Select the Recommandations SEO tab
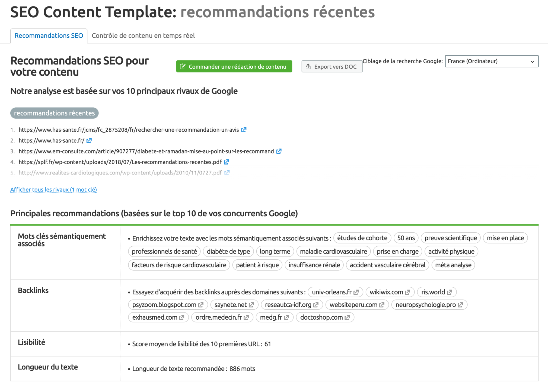 (49, 36)
